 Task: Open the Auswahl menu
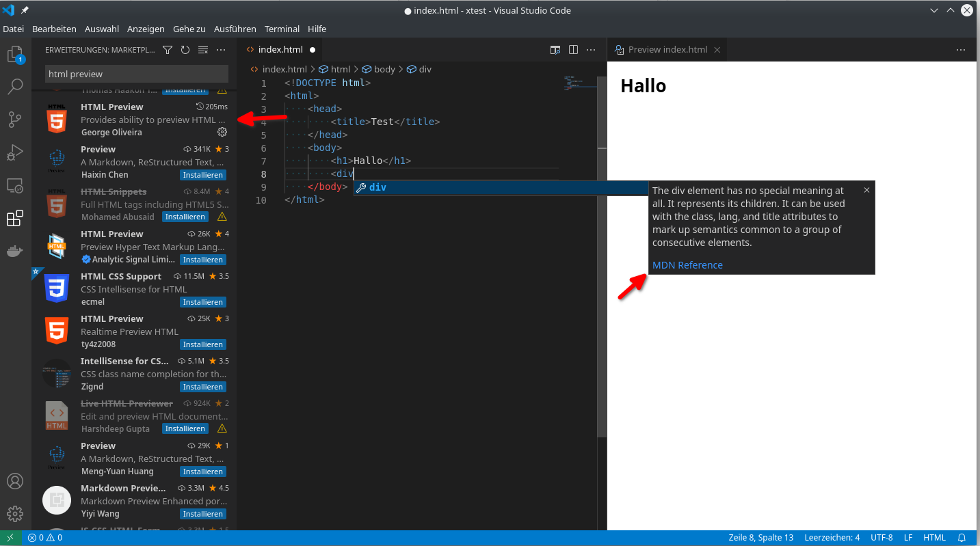pyautogui.click(x=102, y=29)
